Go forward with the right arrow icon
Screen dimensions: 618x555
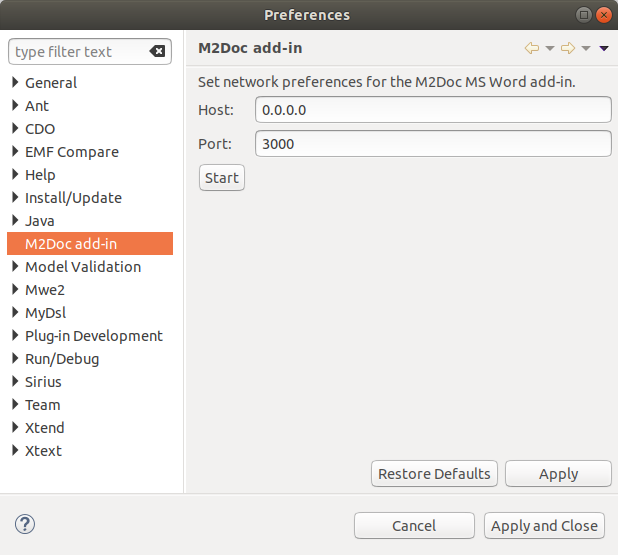pyautogui.click(x=568, y=48)
